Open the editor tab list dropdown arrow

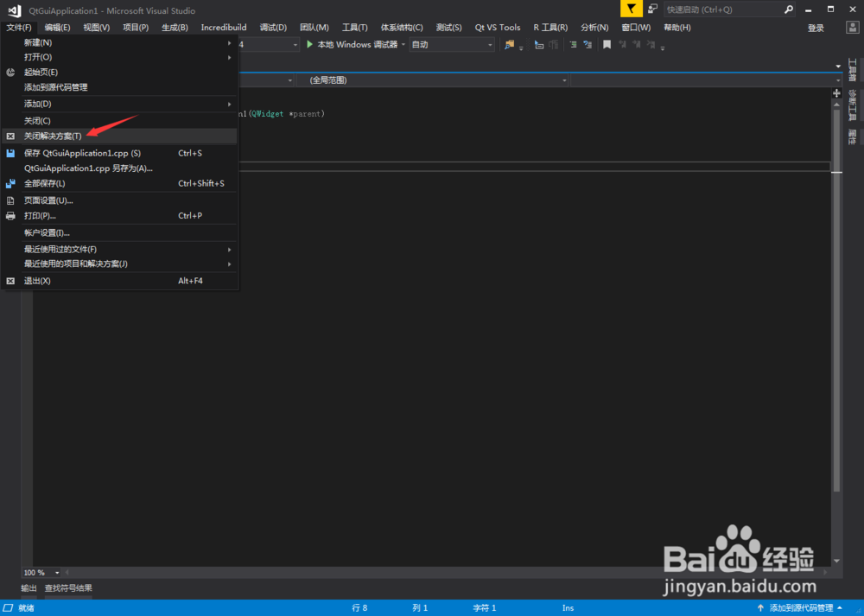coord(838,67)
